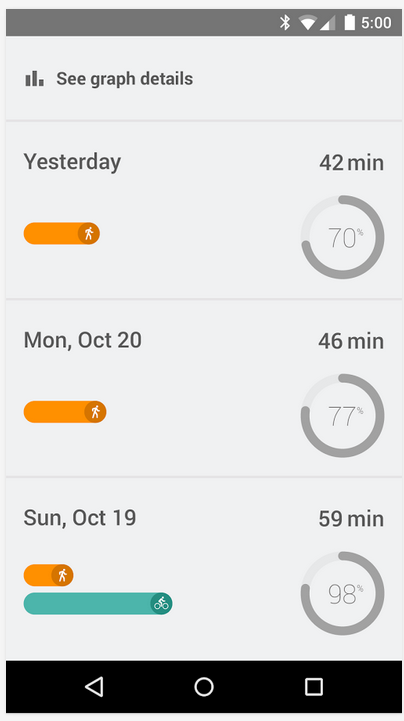Screen dimensions: 404x721
Task: Select the 70% progress ring
Action: point(342,237)
